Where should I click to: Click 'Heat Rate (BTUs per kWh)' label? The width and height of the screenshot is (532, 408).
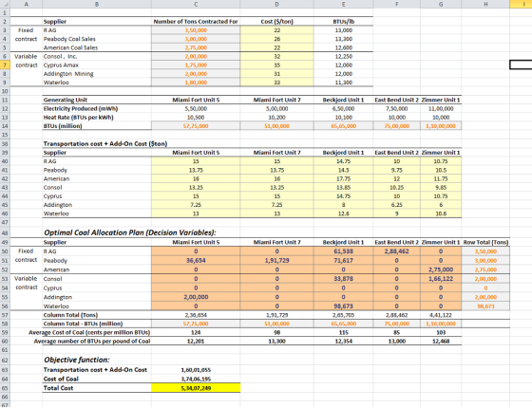point(78,118)
